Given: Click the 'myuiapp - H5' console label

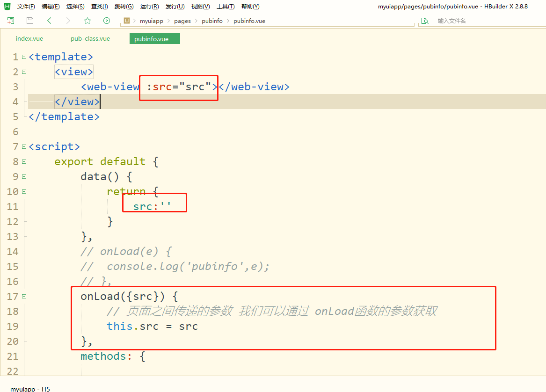Looking at the screenshot, I should [x=30, y=389].
